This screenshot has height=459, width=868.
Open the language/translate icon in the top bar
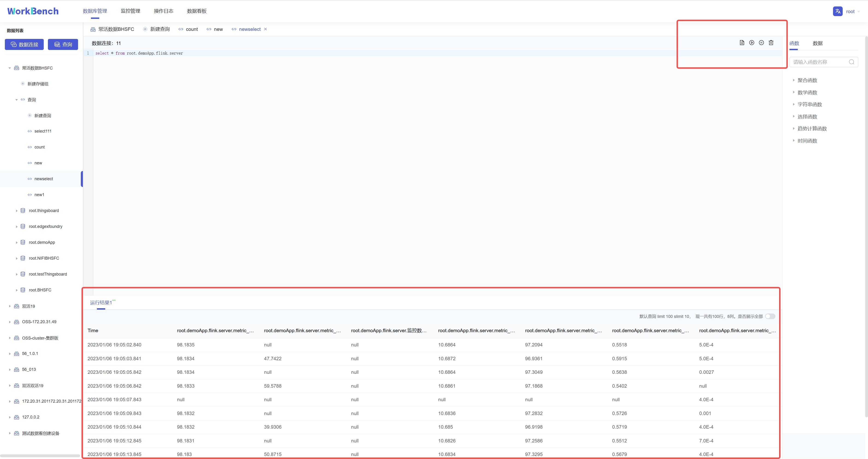pos(838,11)
